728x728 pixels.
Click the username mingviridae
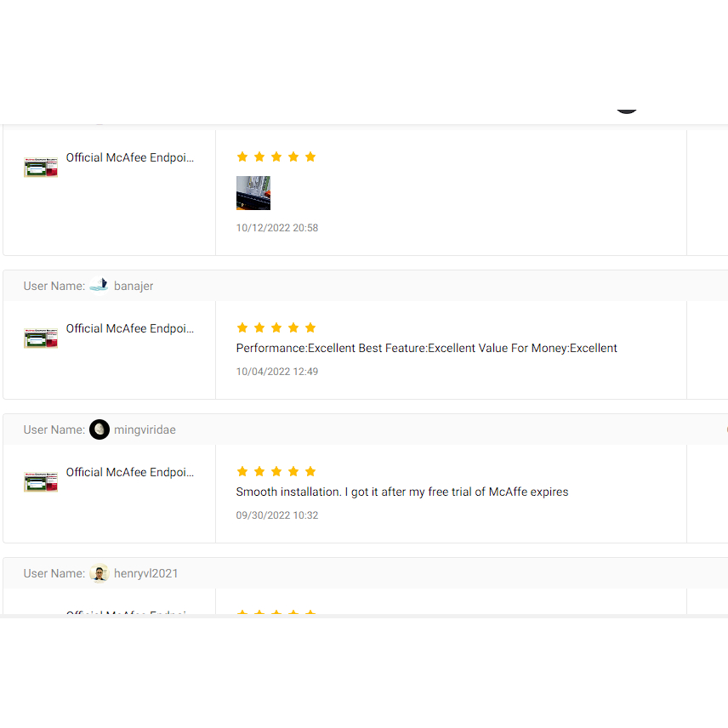(145, 429)
